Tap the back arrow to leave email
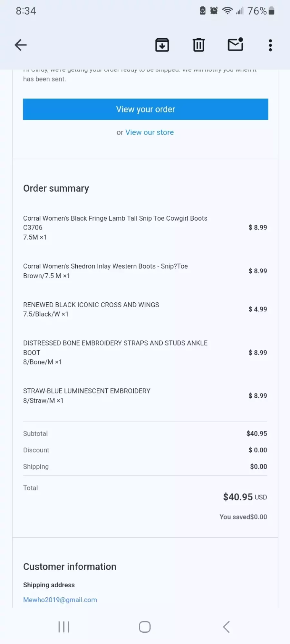 (21, 45)
